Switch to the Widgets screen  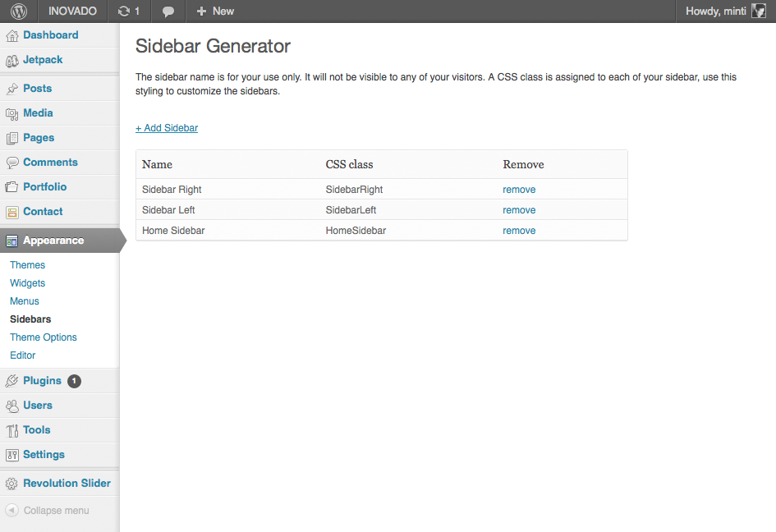pos(27,282)
